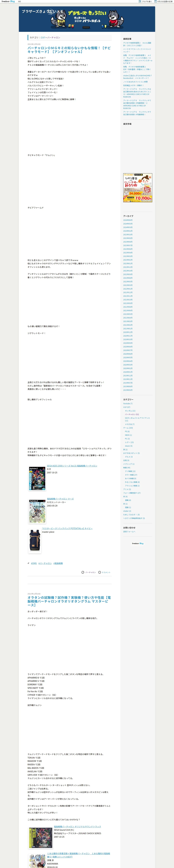
Task: Select the フォース機体紹介 (27) category
Action: click(132, 493)
